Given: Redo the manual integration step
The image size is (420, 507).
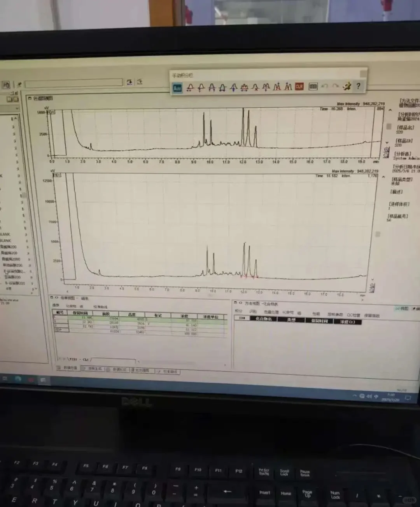Looking at the screenshot, I should pos(336,86).
